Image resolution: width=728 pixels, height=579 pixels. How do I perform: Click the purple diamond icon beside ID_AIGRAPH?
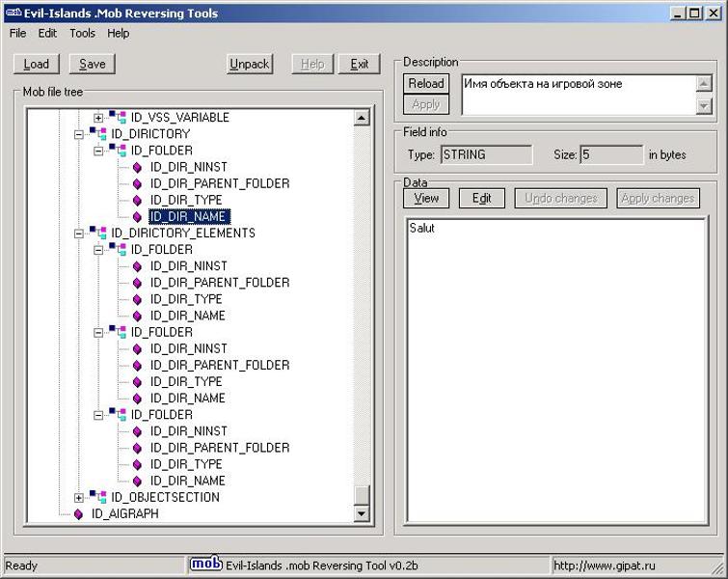(79, 514)
